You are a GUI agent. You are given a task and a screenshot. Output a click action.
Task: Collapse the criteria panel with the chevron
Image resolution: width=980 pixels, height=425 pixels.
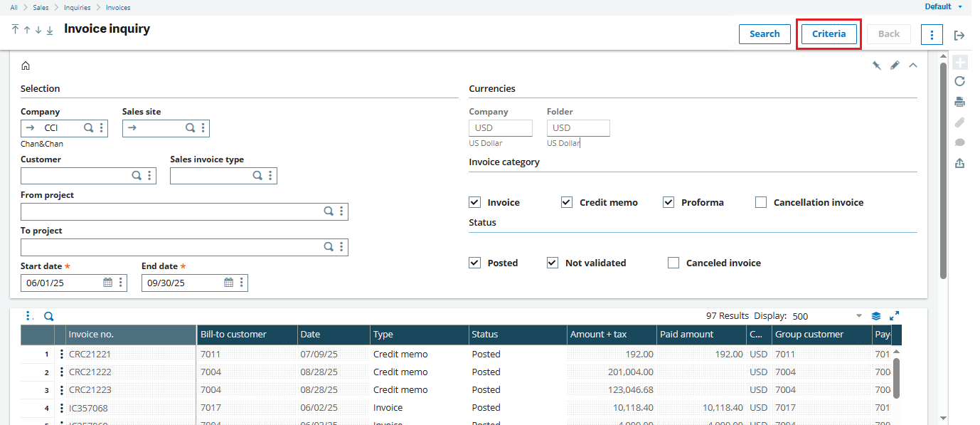(913, 65)
